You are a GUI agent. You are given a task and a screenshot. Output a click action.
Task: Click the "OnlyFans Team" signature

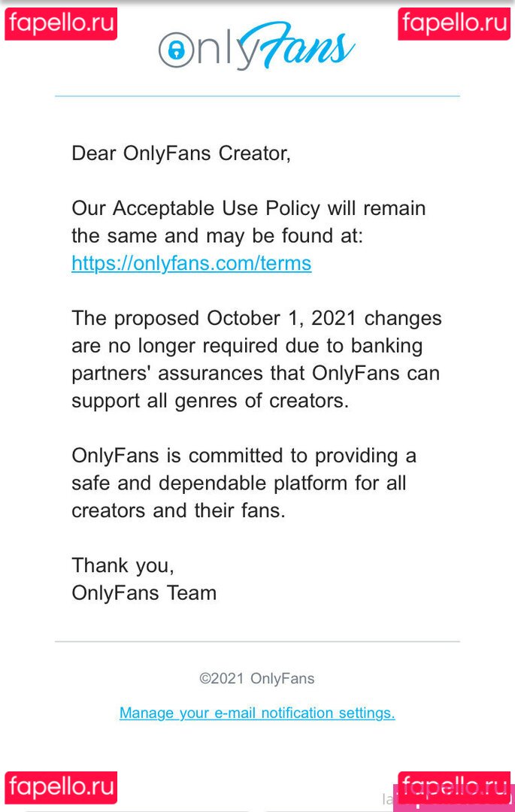(144, 592)
